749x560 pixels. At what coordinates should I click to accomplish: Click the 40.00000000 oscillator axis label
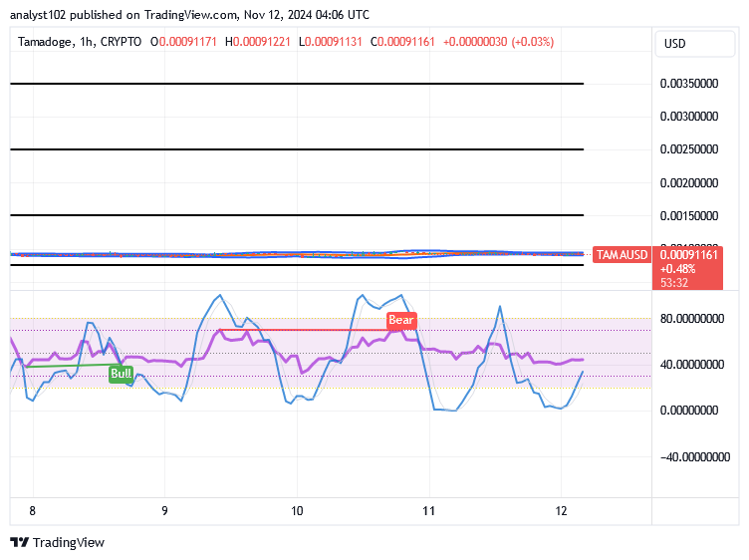[x=691, y=365]
